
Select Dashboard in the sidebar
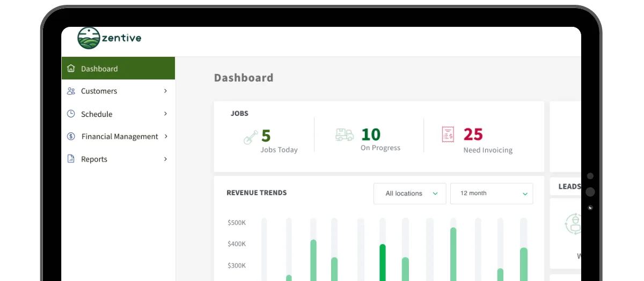click(99, 69)
